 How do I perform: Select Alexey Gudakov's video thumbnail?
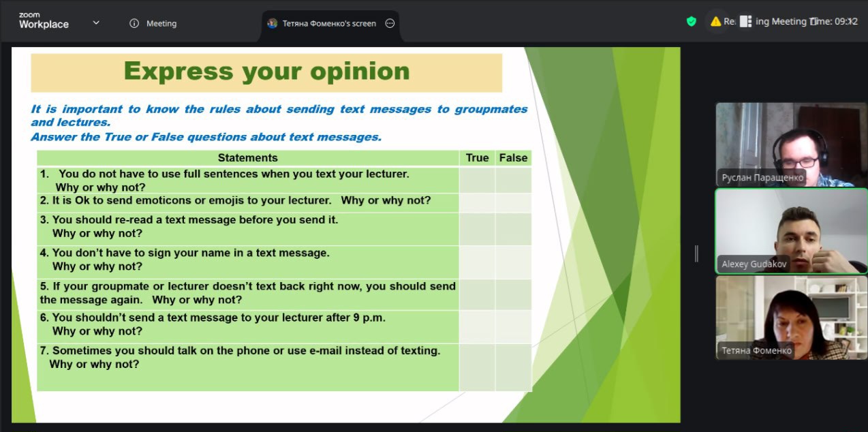pos(791,231)
